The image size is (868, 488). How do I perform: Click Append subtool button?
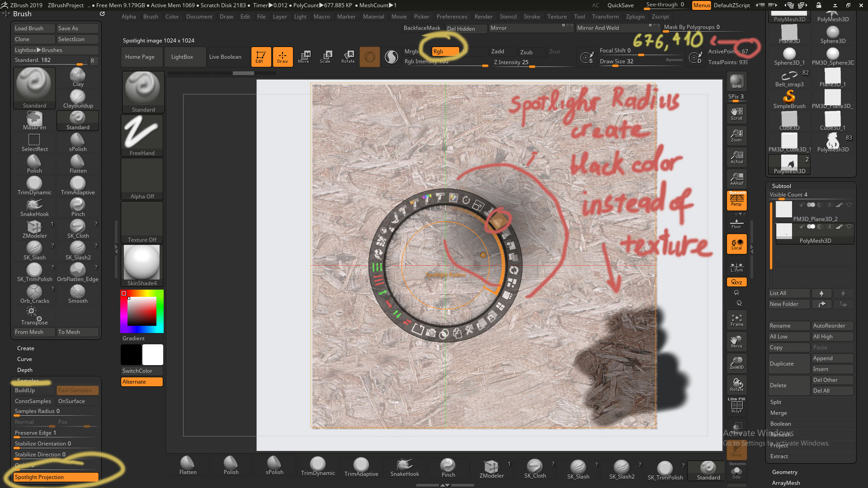pos(832,358)
